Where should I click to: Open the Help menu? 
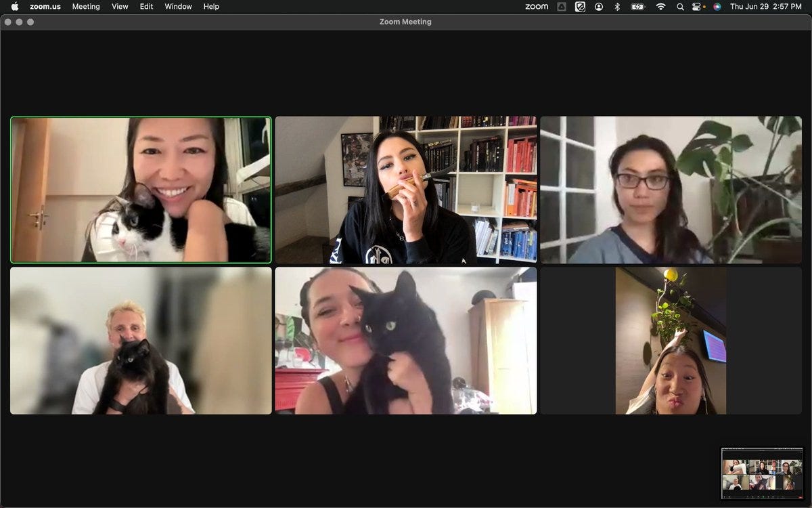coord(211,6)
